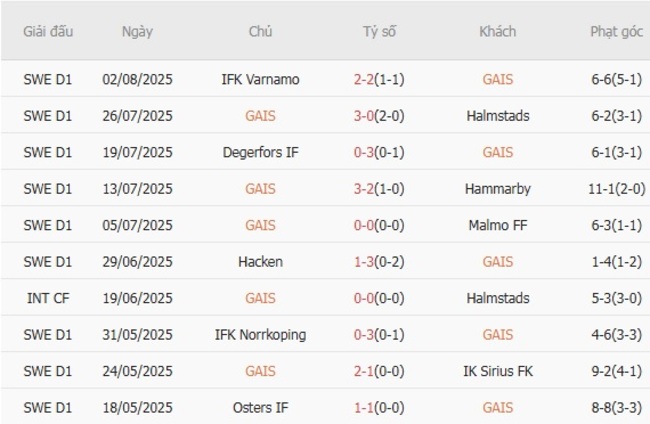Open the Hammarby team link
The width and height of the screenshot is (650, 424).
click(497, 188)
